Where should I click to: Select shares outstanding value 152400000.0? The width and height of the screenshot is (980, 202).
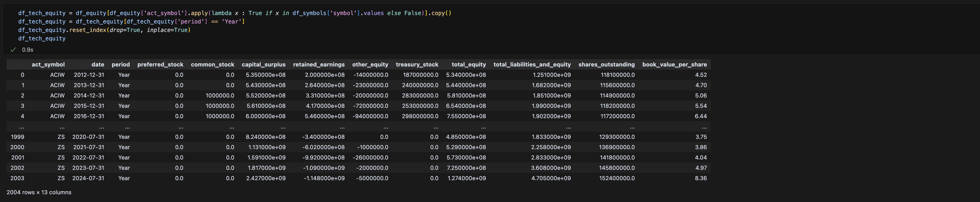[x=617, y=178]
